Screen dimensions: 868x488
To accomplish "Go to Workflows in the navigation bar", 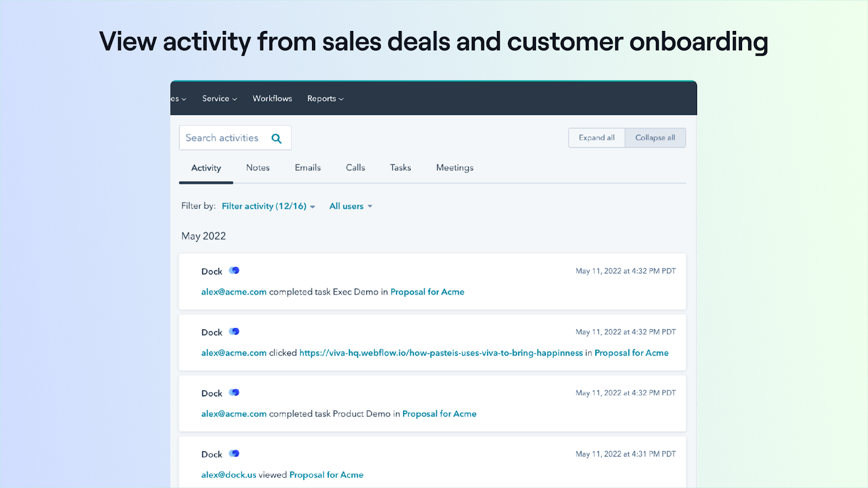I will click(x=272, y=99).
